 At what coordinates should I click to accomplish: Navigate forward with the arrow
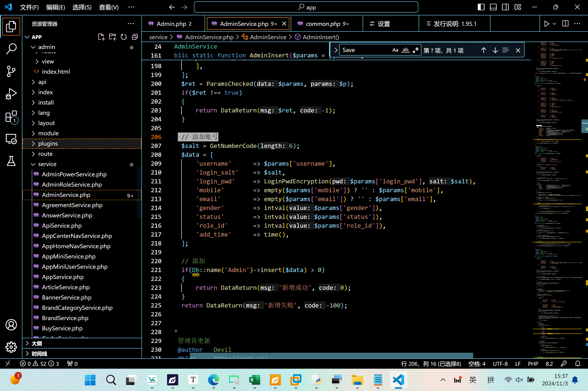tap(184, 7)
